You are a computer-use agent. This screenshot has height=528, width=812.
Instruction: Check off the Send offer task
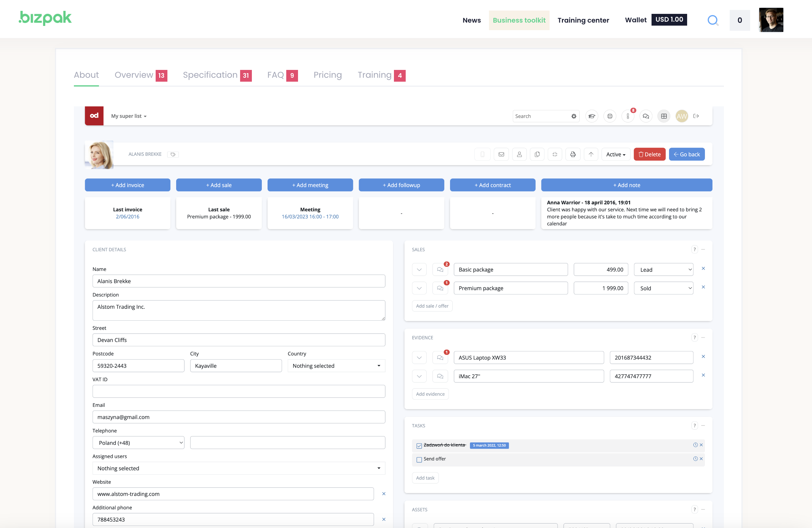point(419,460)
